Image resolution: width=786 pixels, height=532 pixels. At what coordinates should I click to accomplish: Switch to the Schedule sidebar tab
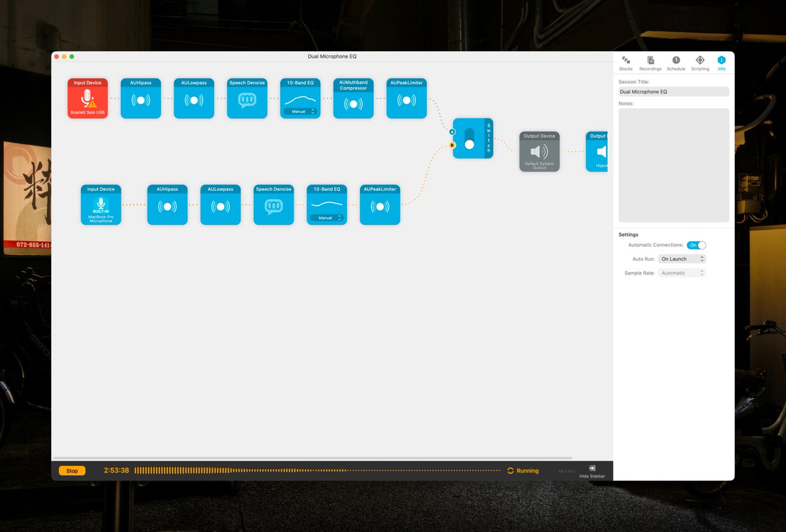coord(676,63)
